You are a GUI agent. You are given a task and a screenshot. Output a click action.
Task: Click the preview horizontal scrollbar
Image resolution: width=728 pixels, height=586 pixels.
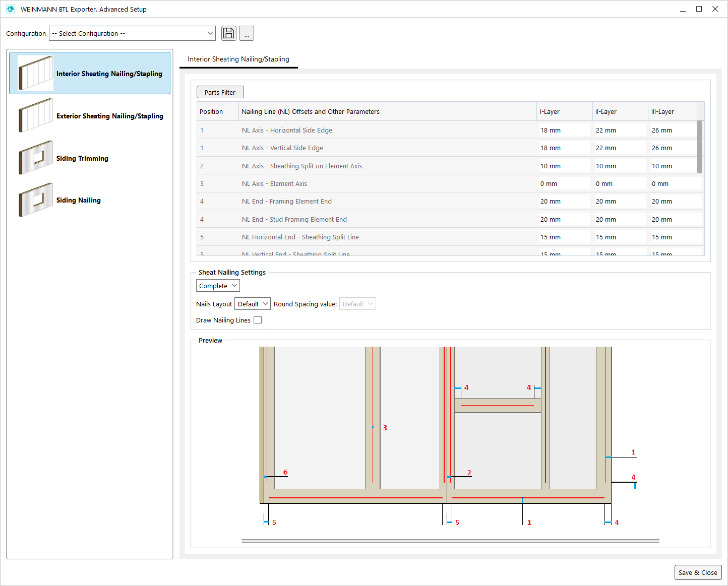click(x=450, y=541)
